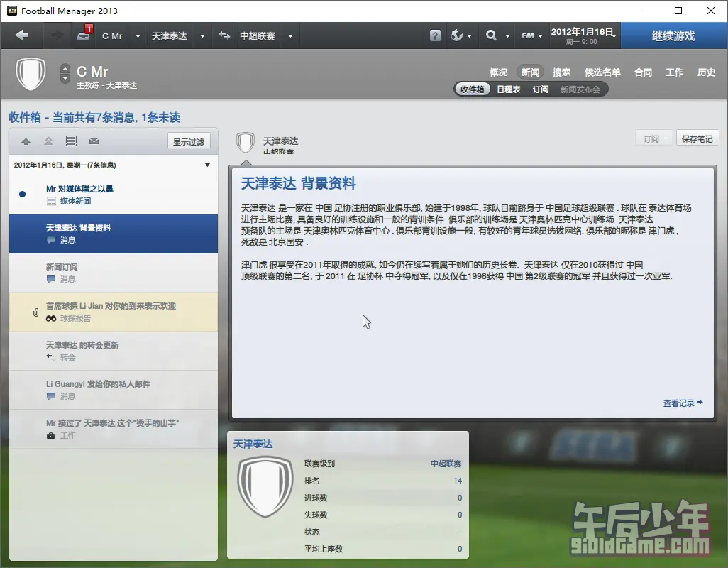
Task: Click the double up arrow inbox icon
Action: click(48, 141)
